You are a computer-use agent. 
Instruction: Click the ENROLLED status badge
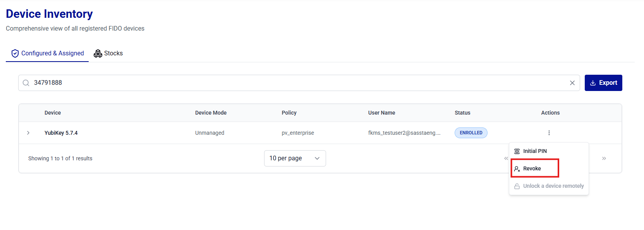471,133
